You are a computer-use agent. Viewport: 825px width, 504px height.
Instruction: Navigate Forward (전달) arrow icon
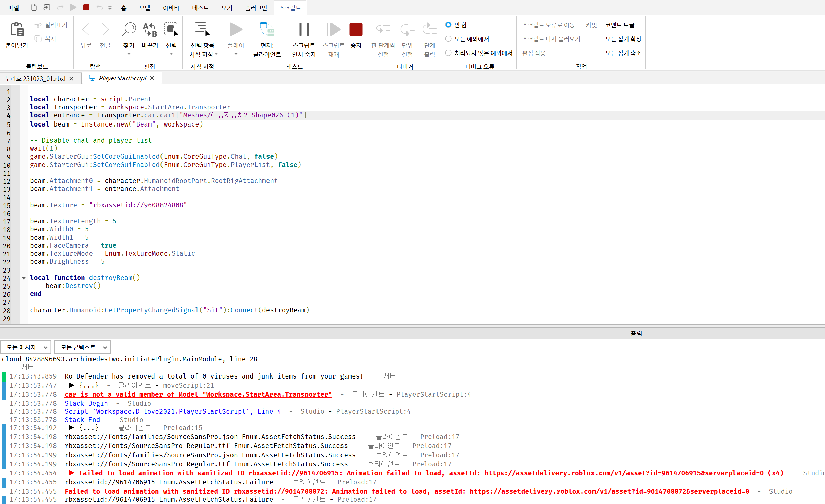click(x=105, y=30)
